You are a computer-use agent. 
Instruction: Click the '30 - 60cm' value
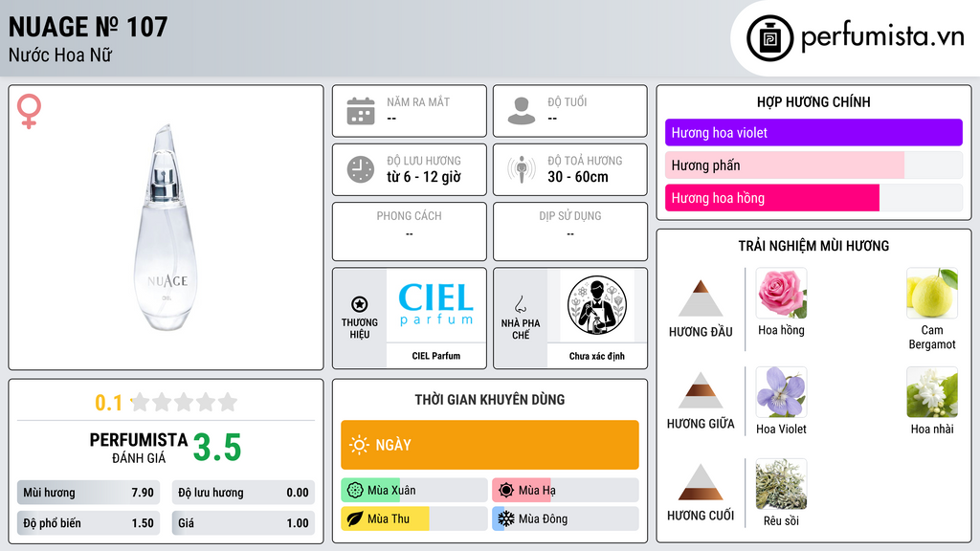click(578, 177)
